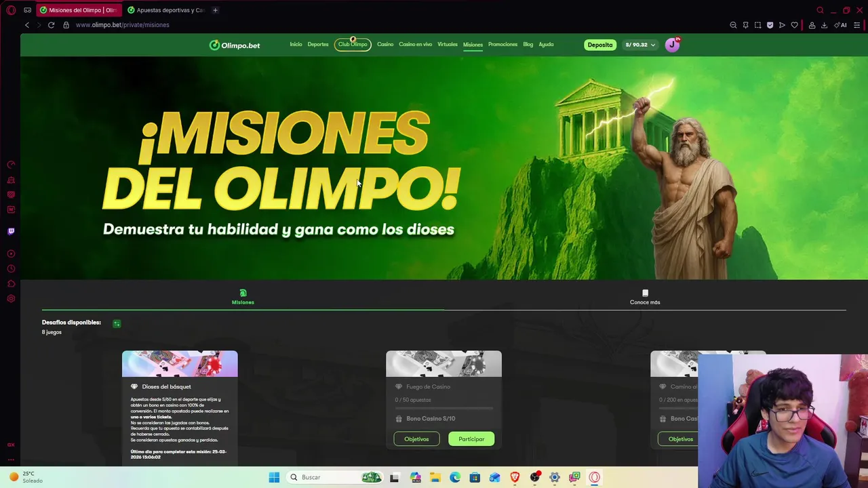The width and height of the screenshot is (868, 488).
Task: Open the Deportes menu item
Action: [x=318, y=45]
